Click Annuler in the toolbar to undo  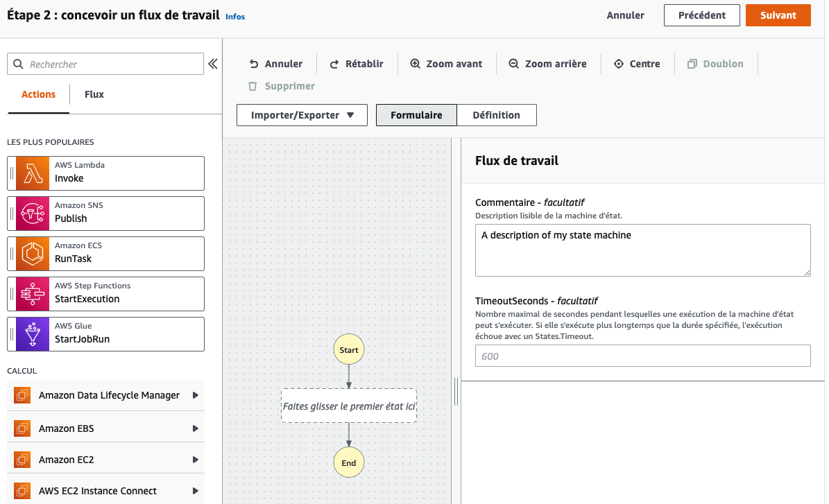(x=276, y=64)
